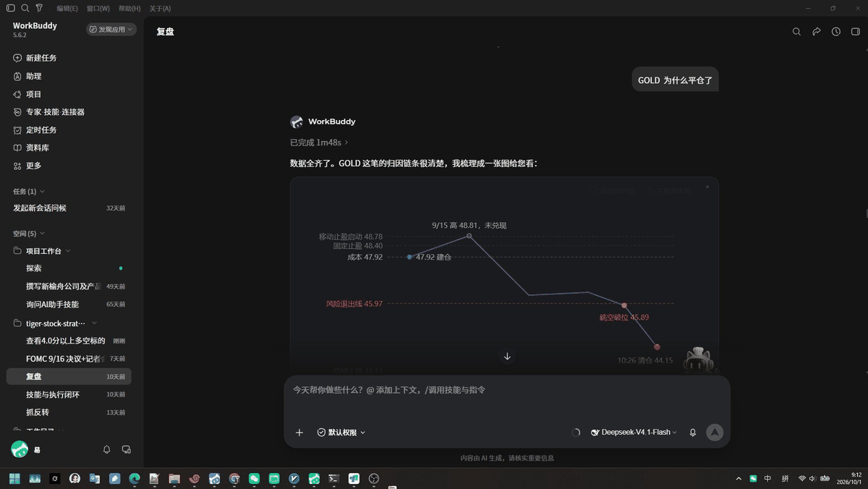Open Microsoft Edge from the taskbar
868x489 pixels.
coord(135,478)
